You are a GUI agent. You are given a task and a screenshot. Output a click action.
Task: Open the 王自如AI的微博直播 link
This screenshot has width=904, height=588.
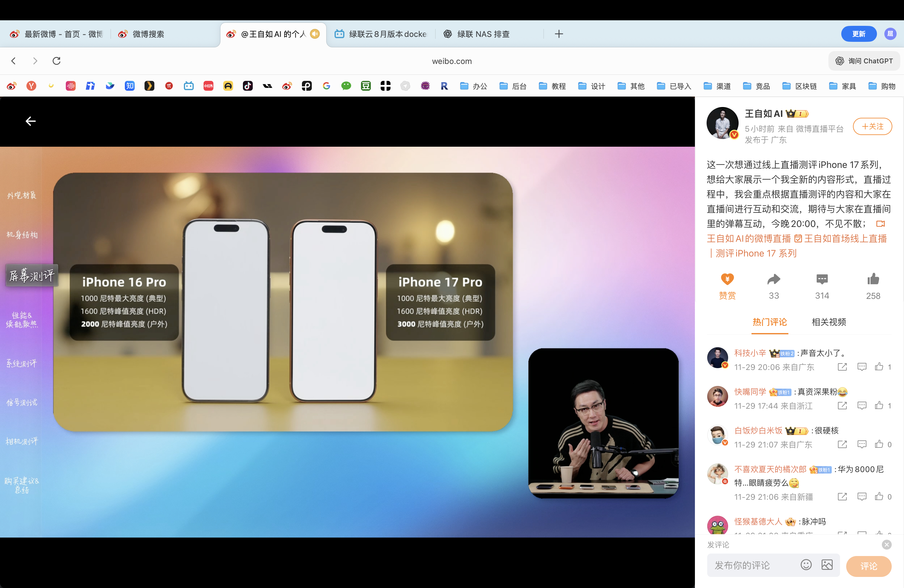[x=749, y=239]
